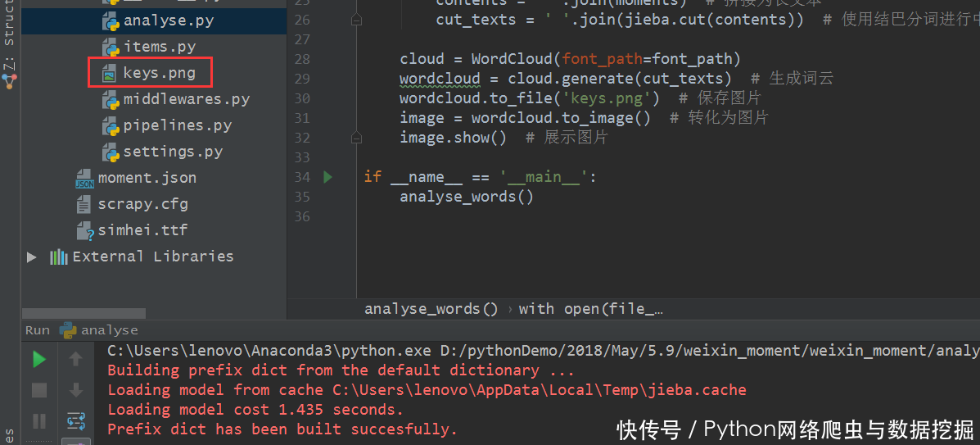Click Python icon beside items.py
Viewport: 980px width, 445px height.
point(111,47)
